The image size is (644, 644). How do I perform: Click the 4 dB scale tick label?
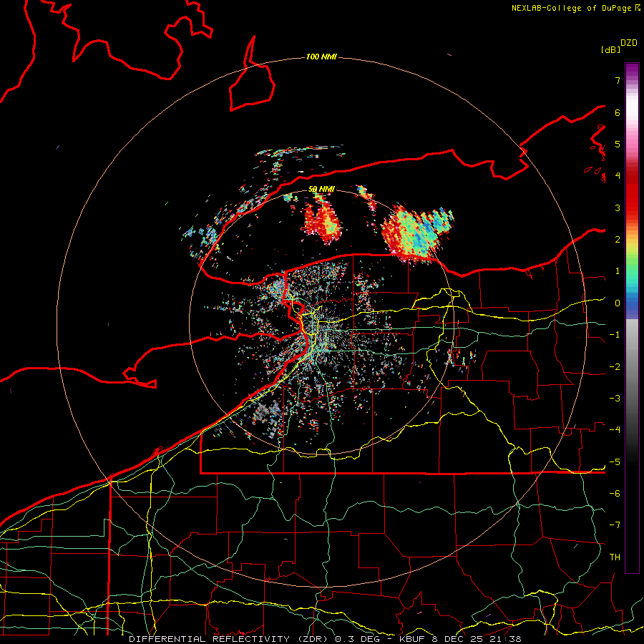(x=618, y=176)
